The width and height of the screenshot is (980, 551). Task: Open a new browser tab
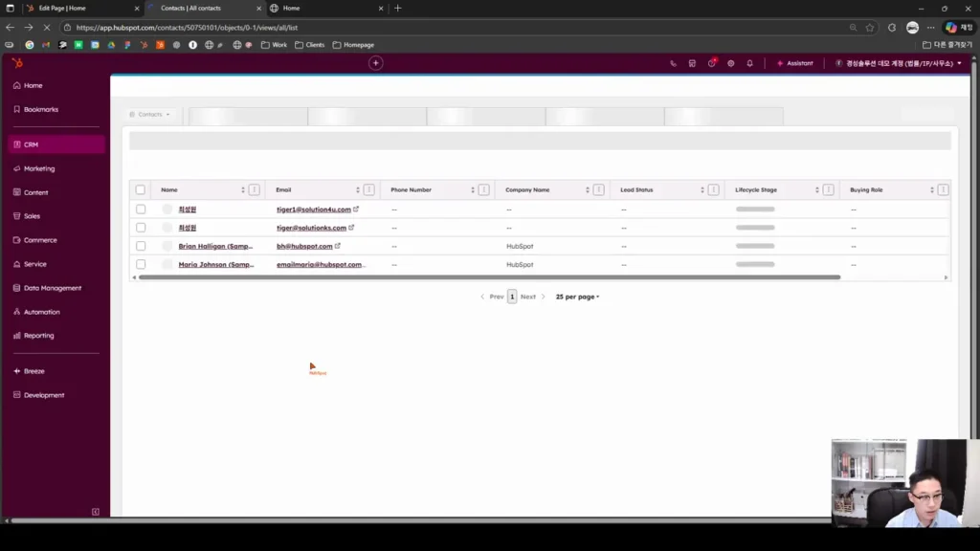[x=397, y=8]
